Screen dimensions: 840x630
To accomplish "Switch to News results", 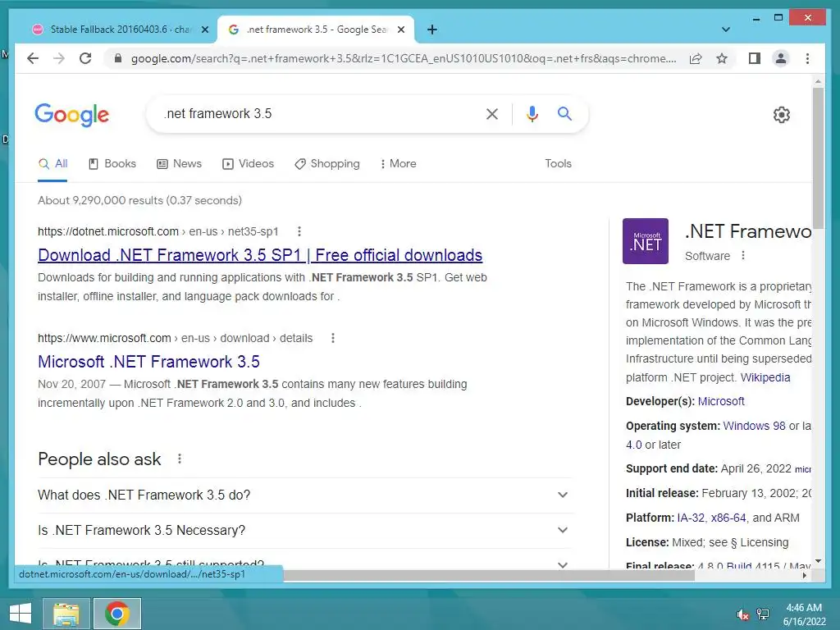I will [x=179, y=164].
